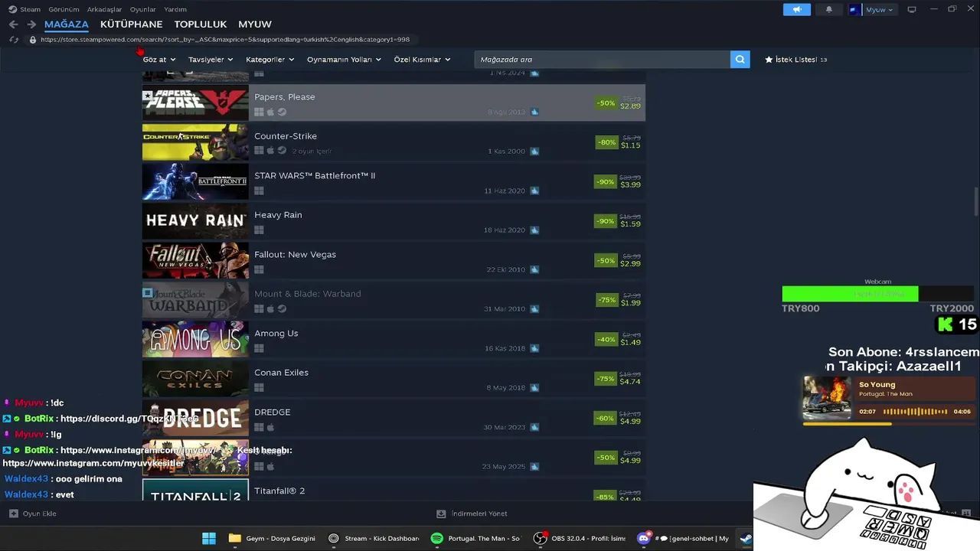Click the Apple icon in DREDGE row
The image size is (980, 551).
pyautogui.click(x=270, y=427)
